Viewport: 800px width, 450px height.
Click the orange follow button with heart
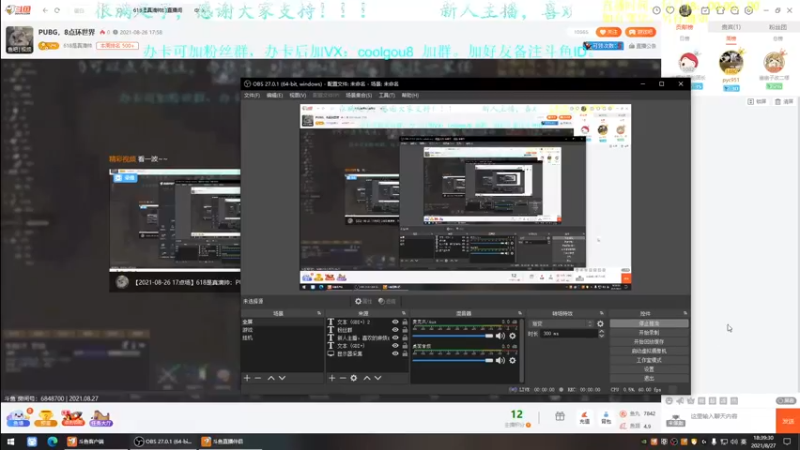tap(608, 32)
